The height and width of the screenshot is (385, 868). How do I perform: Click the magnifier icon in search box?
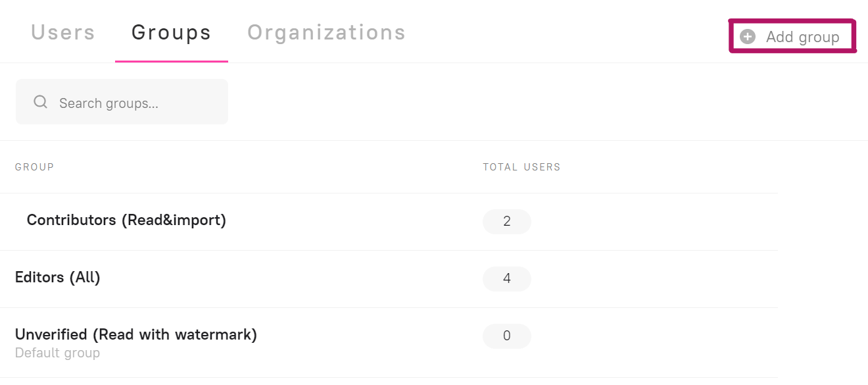pos(41,102)
